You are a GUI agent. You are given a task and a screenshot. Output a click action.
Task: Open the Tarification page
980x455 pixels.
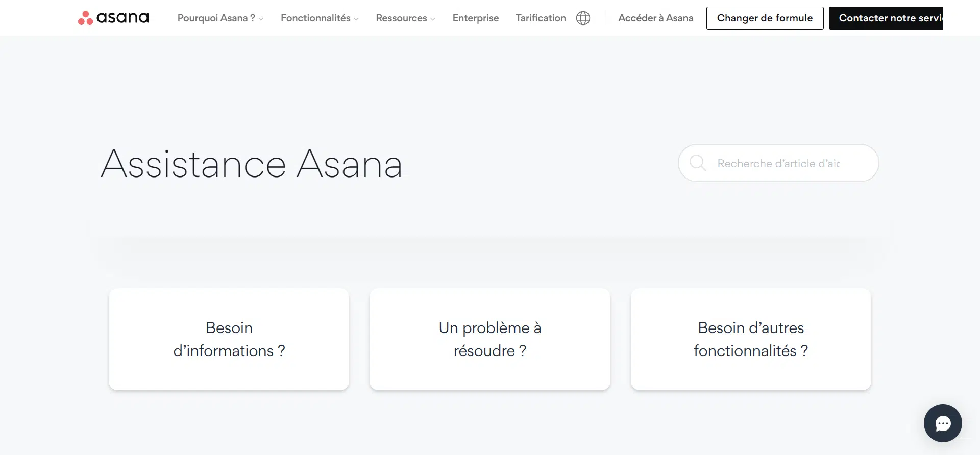click(540, 18)
